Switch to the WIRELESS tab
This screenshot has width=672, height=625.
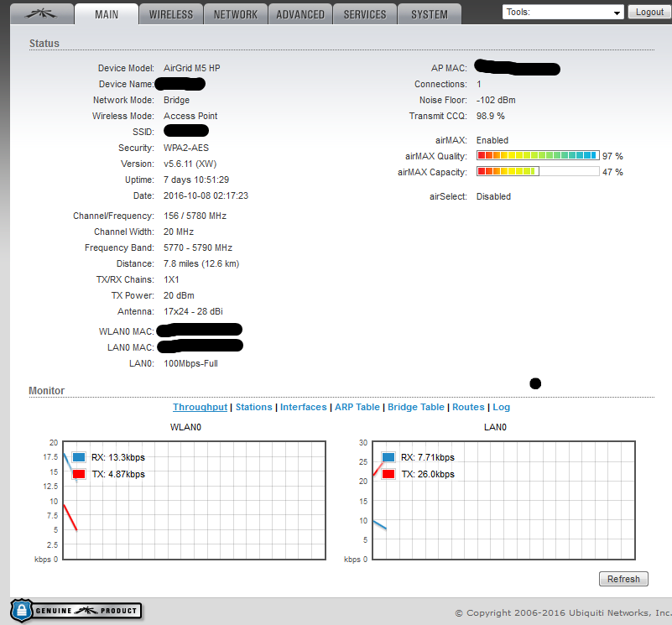(171, 14)
